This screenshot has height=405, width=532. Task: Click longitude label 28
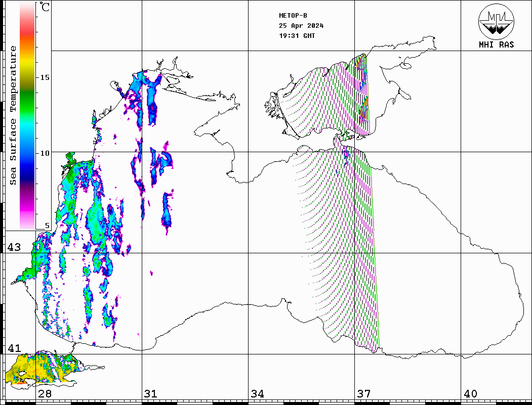tap(45, 393)
